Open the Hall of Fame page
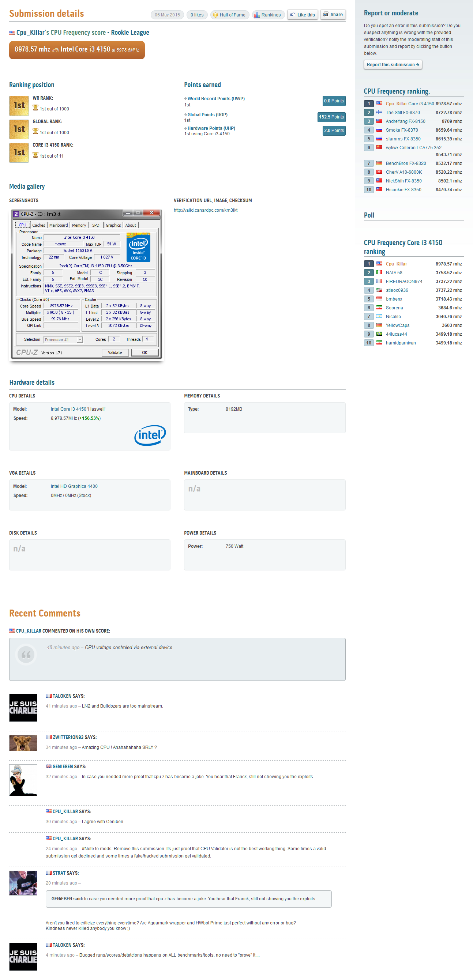Image resolution: width=473 pixels, height=980 pixels. (x=229, y=15)
